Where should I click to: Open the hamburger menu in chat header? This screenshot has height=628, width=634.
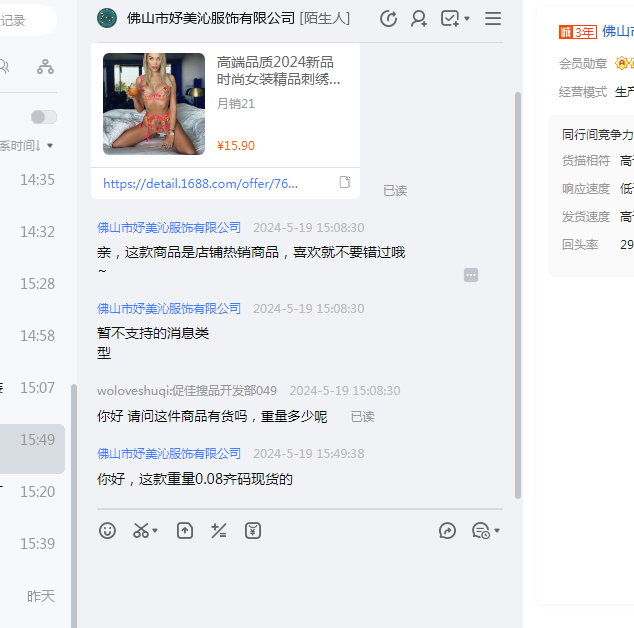tap(493, 18)
